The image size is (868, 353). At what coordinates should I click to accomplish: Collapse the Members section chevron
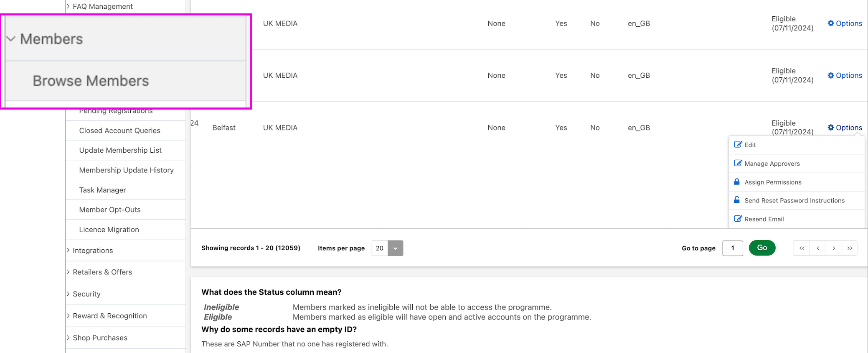pyautogui.click(x=11, y=39)
